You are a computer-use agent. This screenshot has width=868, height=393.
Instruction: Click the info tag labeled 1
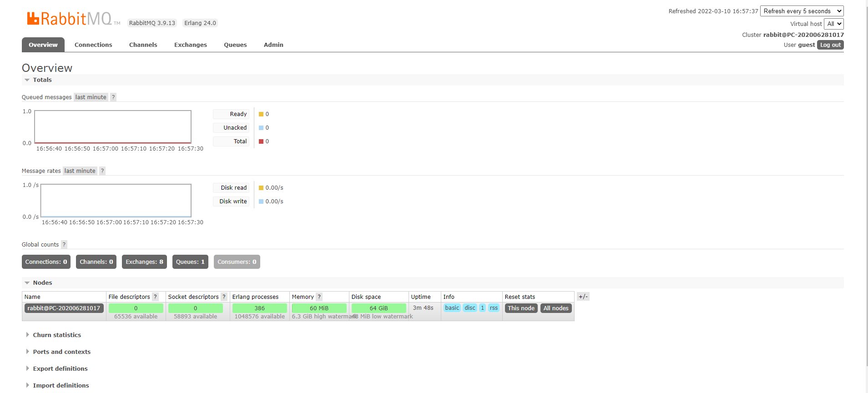point(482,308)
